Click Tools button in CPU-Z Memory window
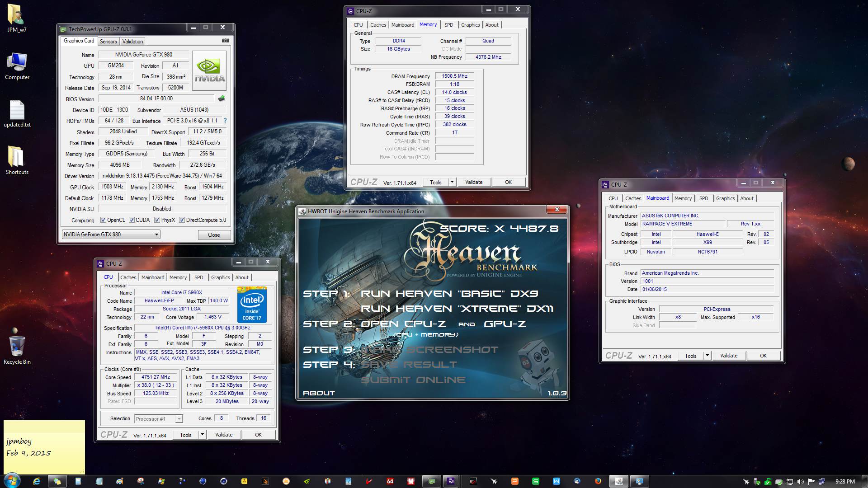868x488 pixels. 436,182
